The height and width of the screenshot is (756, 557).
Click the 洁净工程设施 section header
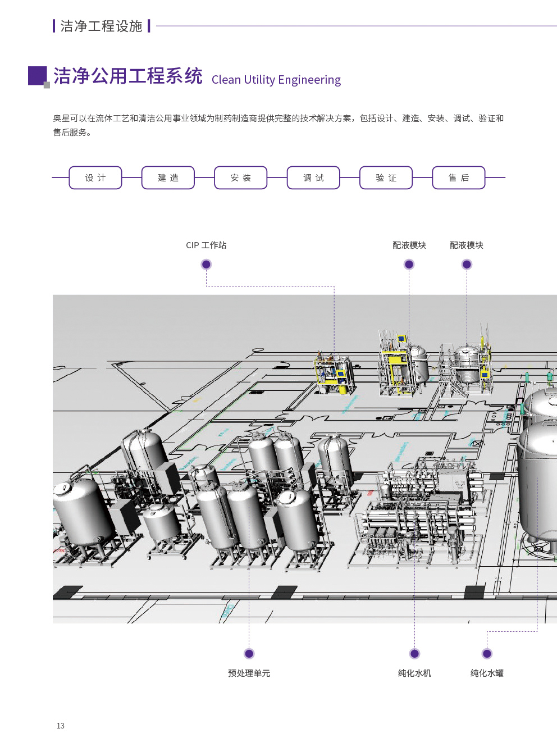102,26
